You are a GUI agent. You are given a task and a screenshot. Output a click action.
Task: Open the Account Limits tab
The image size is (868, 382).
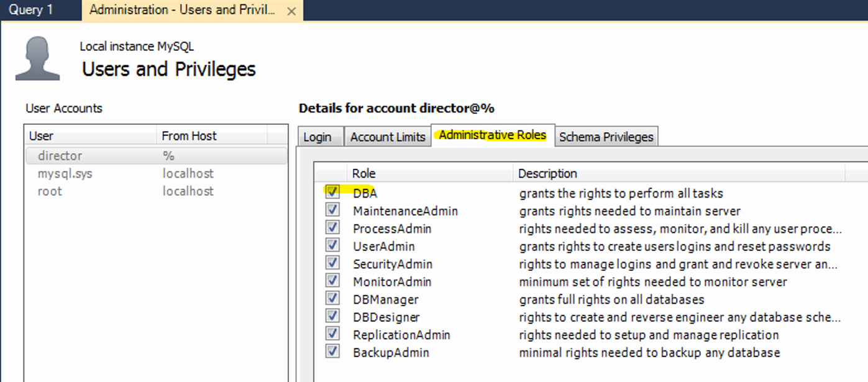click(388, 137)
